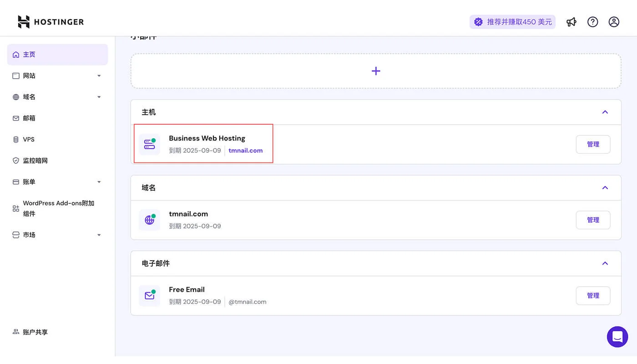The image size is (637, 364).
Task: Open the live chat bubble
Action: coord(617,337)
